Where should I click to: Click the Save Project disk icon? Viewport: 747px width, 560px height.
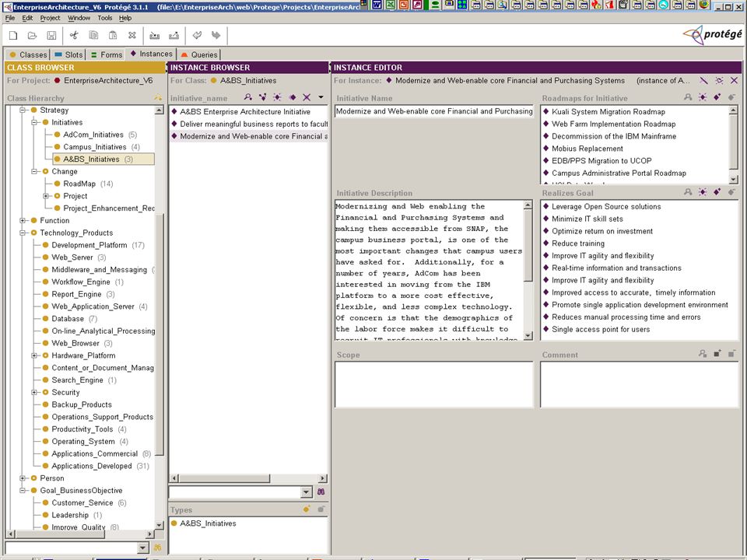(51, 35)
